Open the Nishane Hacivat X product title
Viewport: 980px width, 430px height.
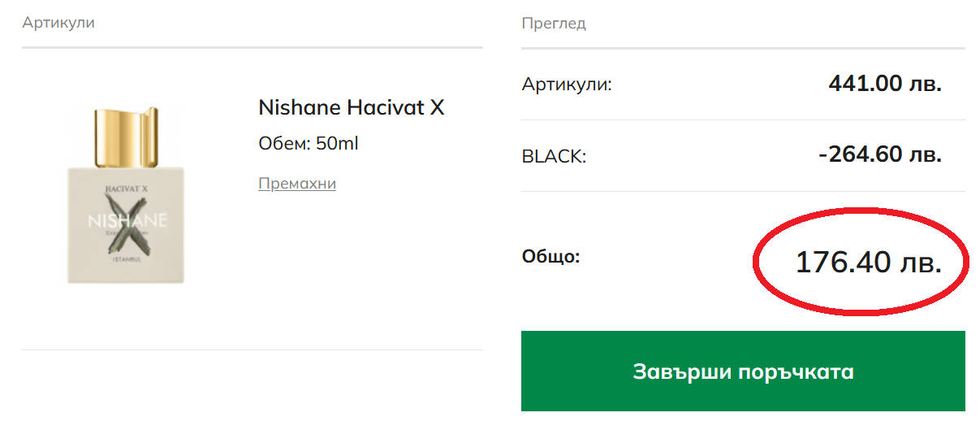coord(351,107)
